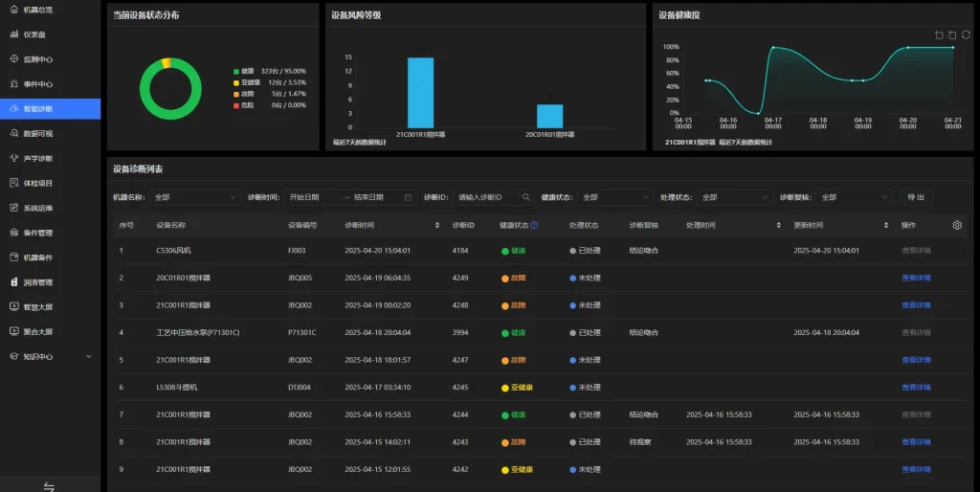Toggle the 亚健康 legend item in donut chart

point(250,82)
